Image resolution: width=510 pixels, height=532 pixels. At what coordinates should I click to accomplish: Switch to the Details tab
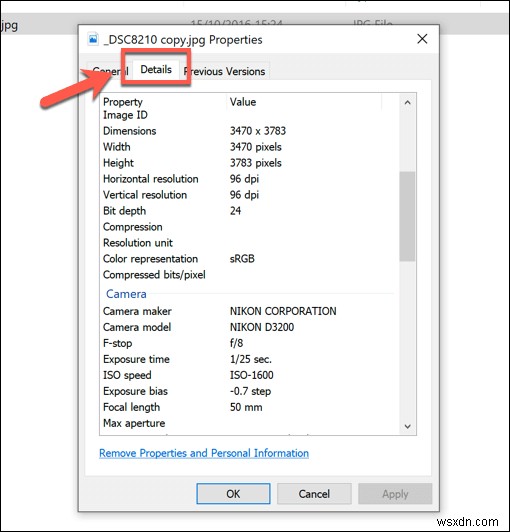tap(156, 70)
